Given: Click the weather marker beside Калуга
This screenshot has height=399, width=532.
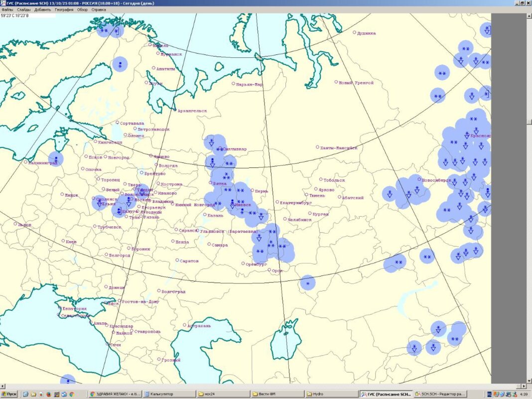Looking at the screenshot, I should pyautogui.click(x=119, y=212).
